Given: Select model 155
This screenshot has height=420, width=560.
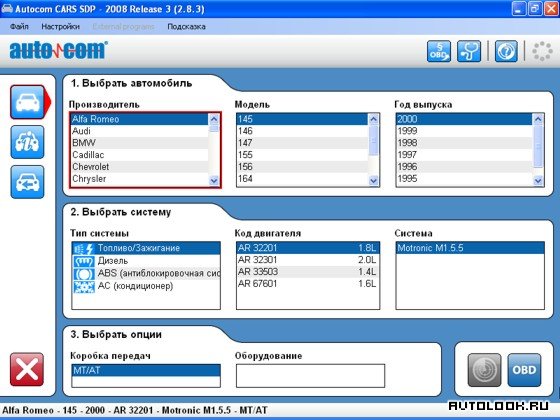Looking at the screenshot, I should pos(302,155).
